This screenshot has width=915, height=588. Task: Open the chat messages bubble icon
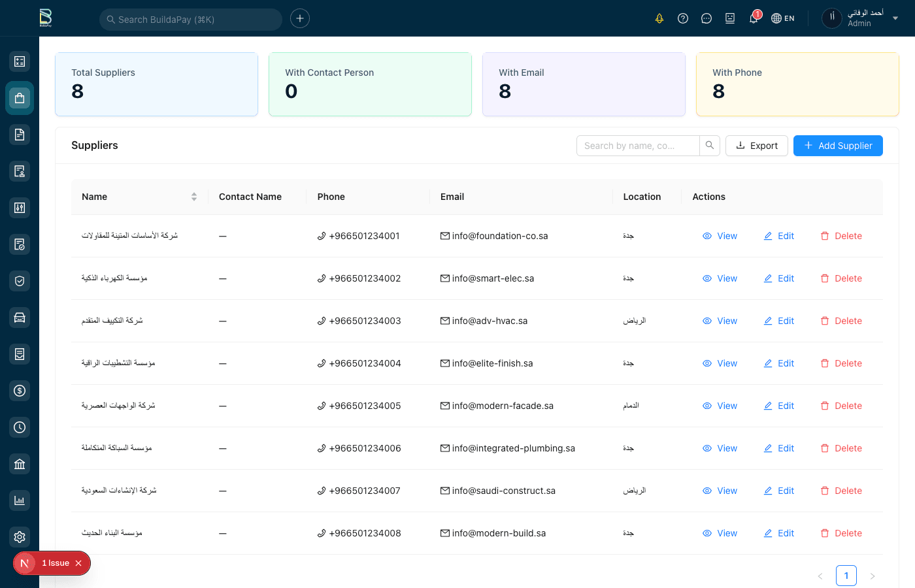tap(707, 18)
